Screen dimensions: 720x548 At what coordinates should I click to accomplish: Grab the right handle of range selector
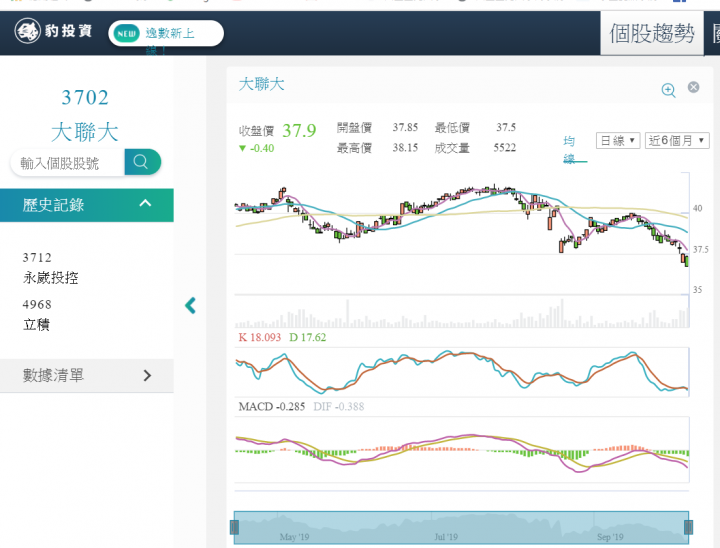(688, 527)
